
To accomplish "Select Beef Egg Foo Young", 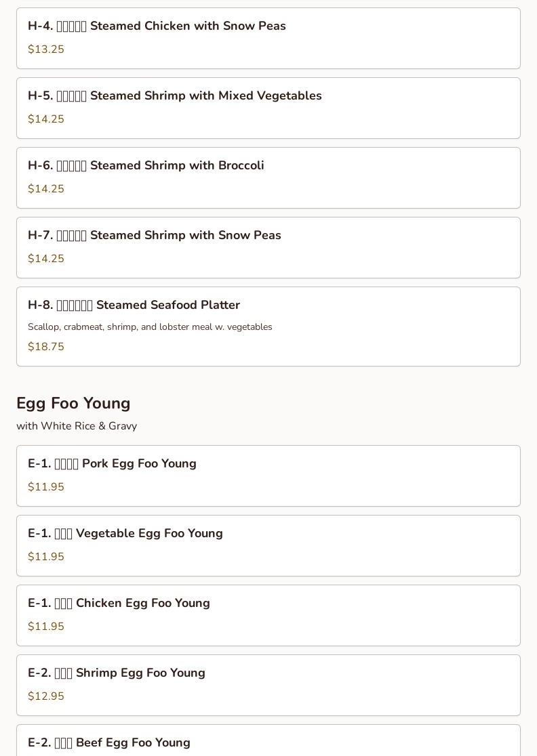I will pyautogui.click(x=109, y=742).
